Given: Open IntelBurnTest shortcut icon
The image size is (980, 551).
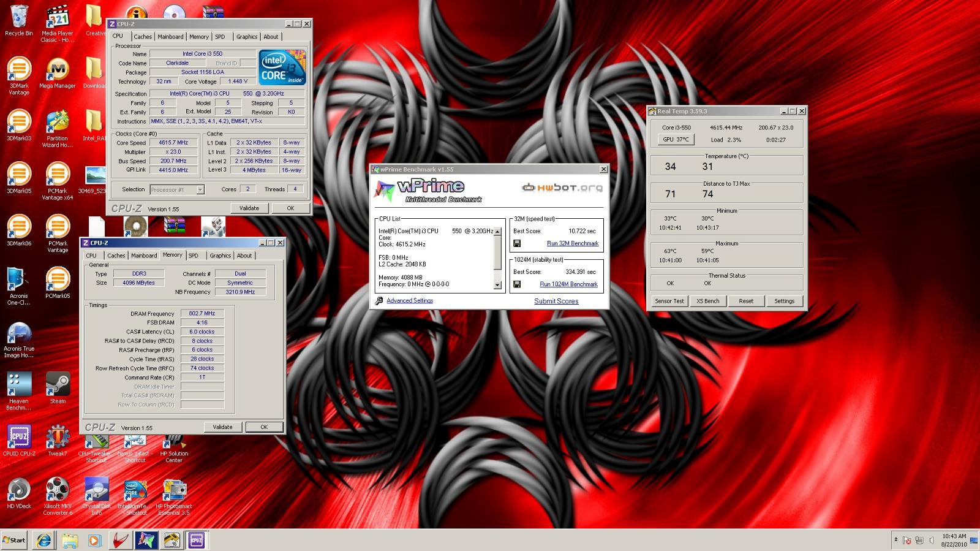Looking at the screenshot, I should (135, 496).
